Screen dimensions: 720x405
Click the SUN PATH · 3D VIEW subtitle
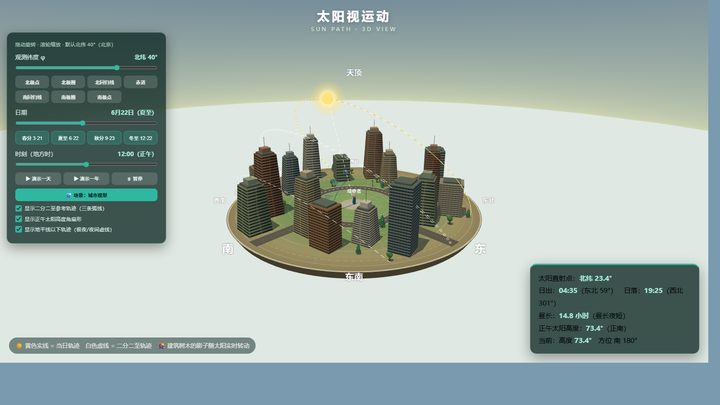(353, 29)
